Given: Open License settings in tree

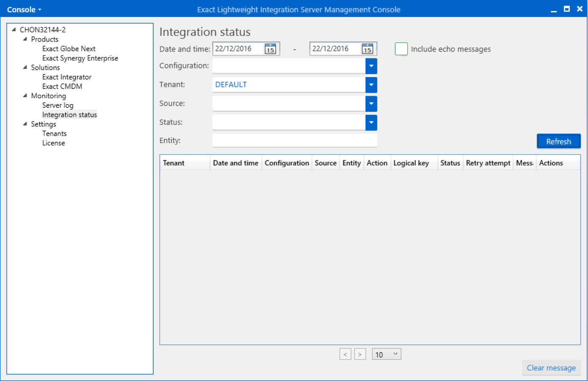Looking at the screenshot, I should [54, 143].
